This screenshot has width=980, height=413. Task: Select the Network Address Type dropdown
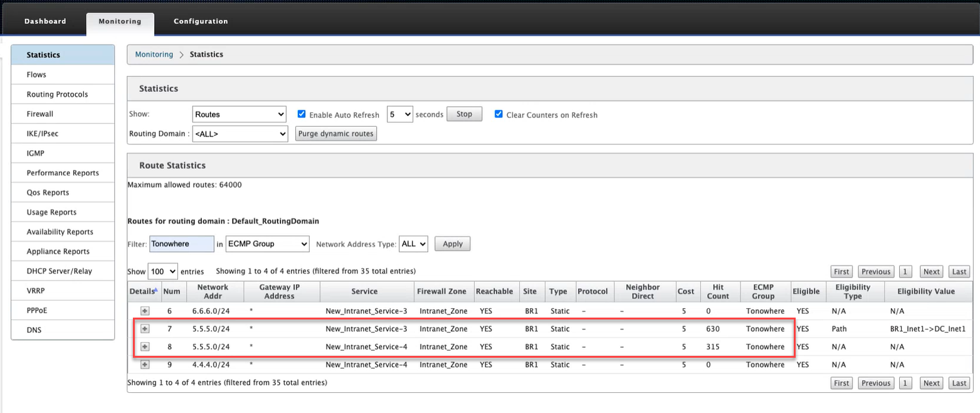(414, 244)
